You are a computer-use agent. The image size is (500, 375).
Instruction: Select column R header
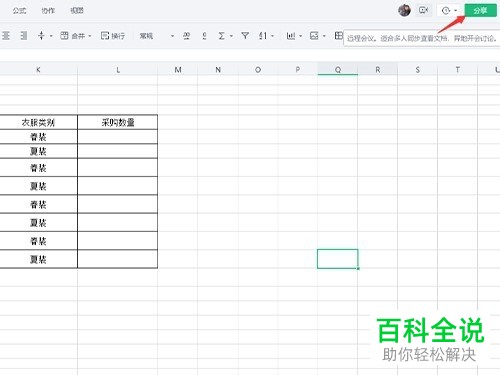[378, 70]
